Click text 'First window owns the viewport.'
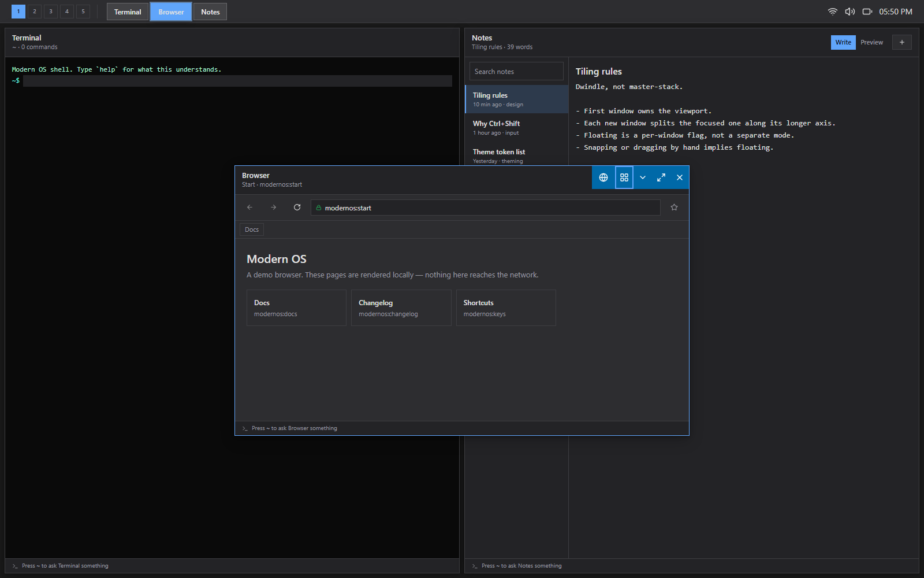 (647, 111)
